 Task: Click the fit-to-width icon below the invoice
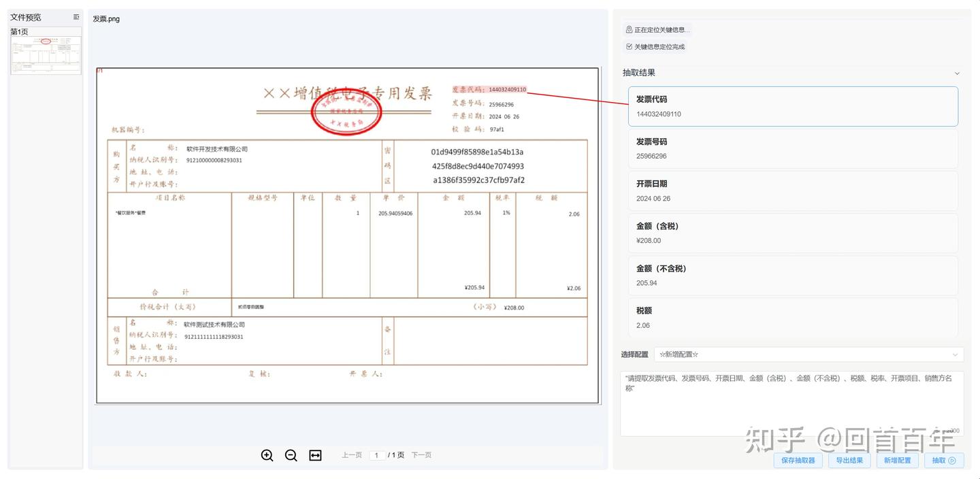tap(314, 455)
